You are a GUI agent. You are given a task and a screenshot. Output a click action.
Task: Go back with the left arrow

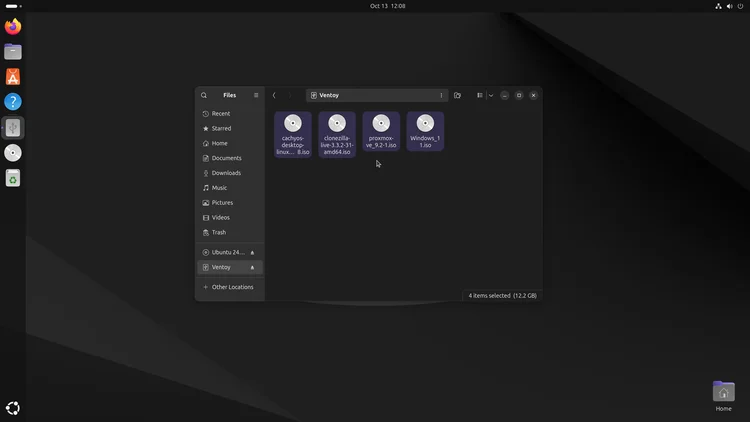274,95
